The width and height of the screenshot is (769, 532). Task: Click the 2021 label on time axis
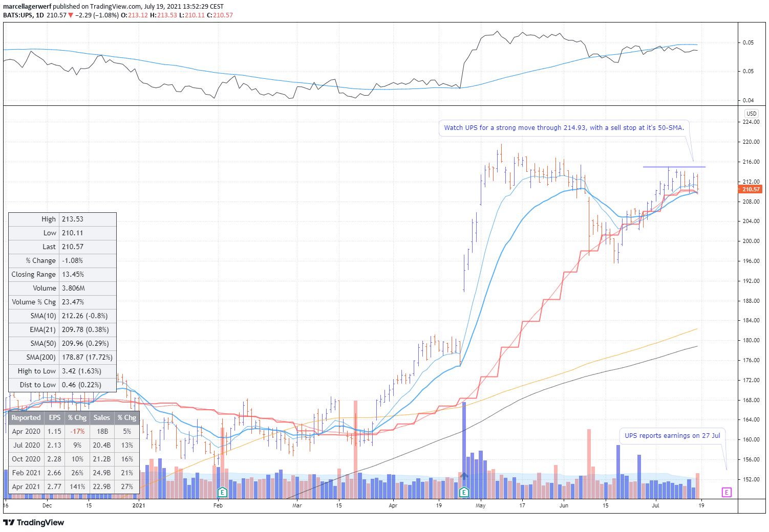tap(139, 505)
